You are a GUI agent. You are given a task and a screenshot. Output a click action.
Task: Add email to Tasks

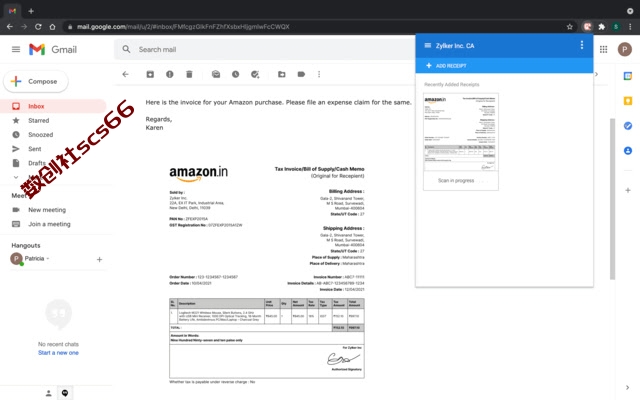255,74
